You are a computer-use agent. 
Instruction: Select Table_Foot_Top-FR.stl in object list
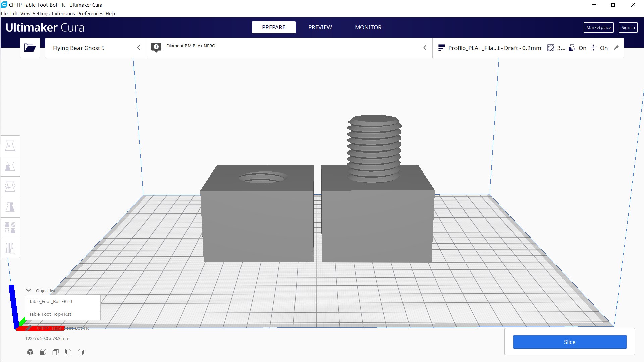point(63,314)
